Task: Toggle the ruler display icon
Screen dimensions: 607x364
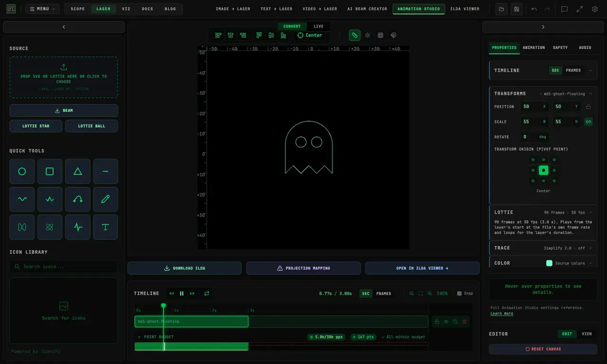Action: 355,35
